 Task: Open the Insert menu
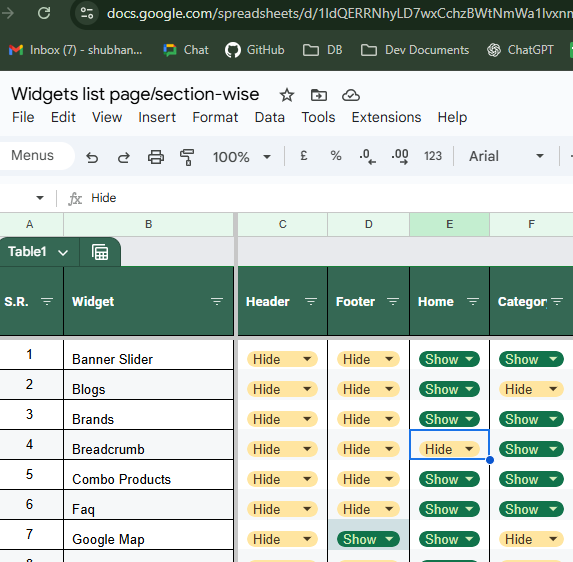[157, 117]
